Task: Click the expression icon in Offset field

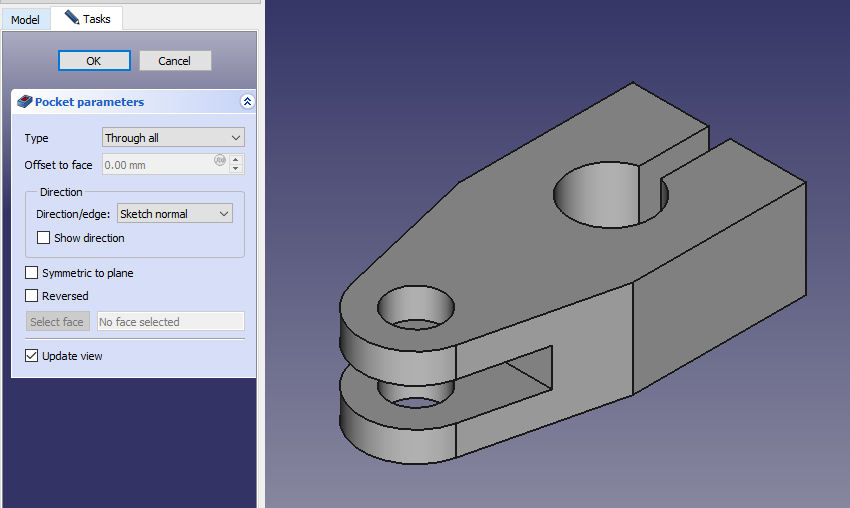Action: tap(219, 160)
